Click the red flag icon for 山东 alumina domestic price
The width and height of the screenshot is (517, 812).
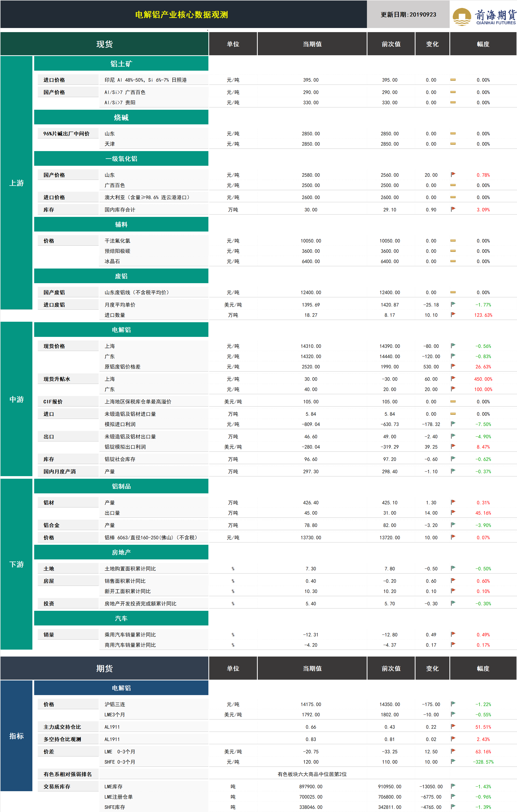[x=453, y=174]
